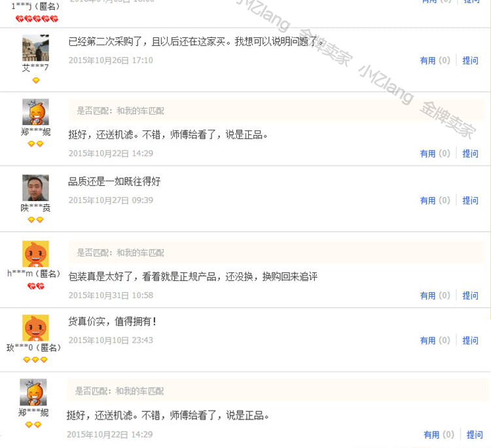The height and width of the screenshot is (448, 491).
Task: Click three yellow diamonds under 玖***0
Action: click(x=35, y=360)
